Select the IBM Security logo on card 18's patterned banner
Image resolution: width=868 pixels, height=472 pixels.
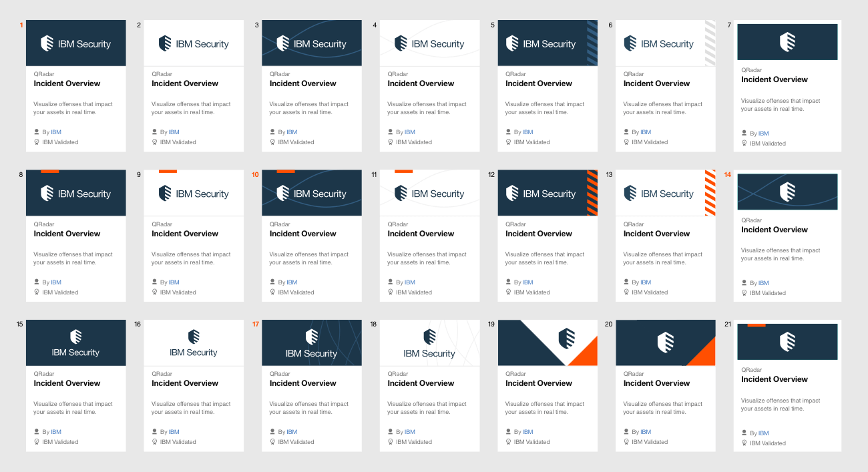[x=429, y=342]
